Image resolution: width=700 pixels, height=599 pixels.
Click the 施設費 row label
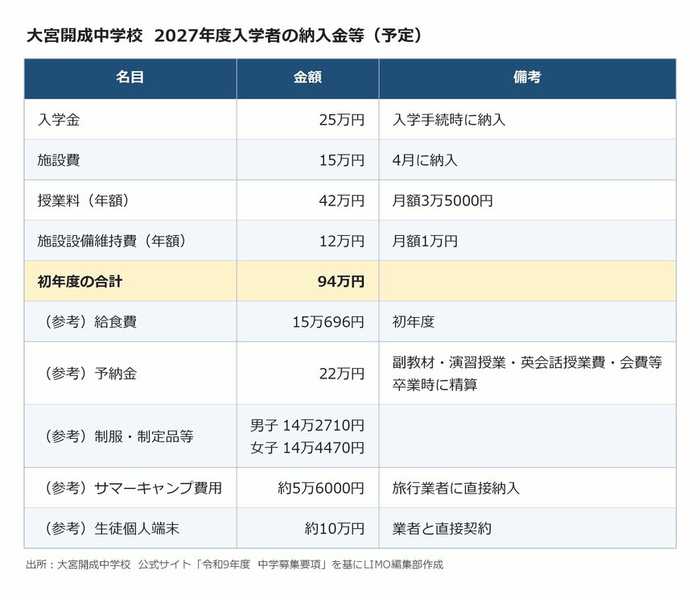click(59, 160)
